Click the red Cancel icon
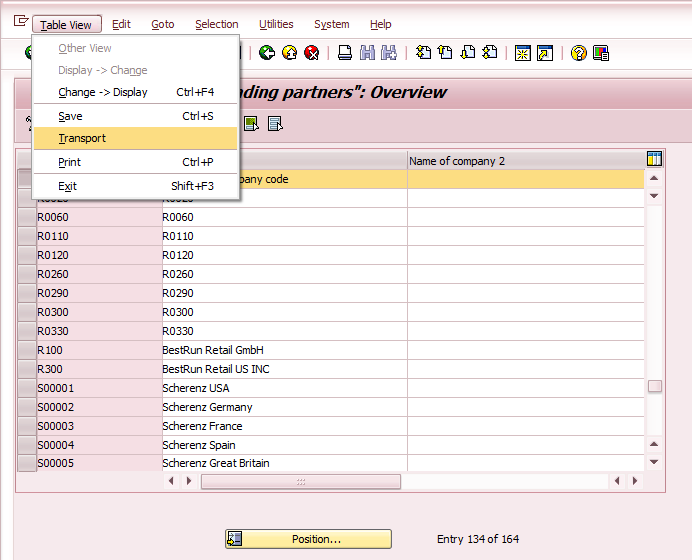692x560 pixels. (312, 53)
